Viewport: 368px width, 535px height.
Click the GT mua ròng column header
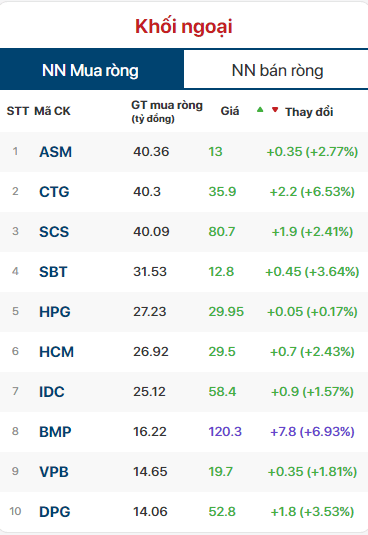tap(167, 111)
